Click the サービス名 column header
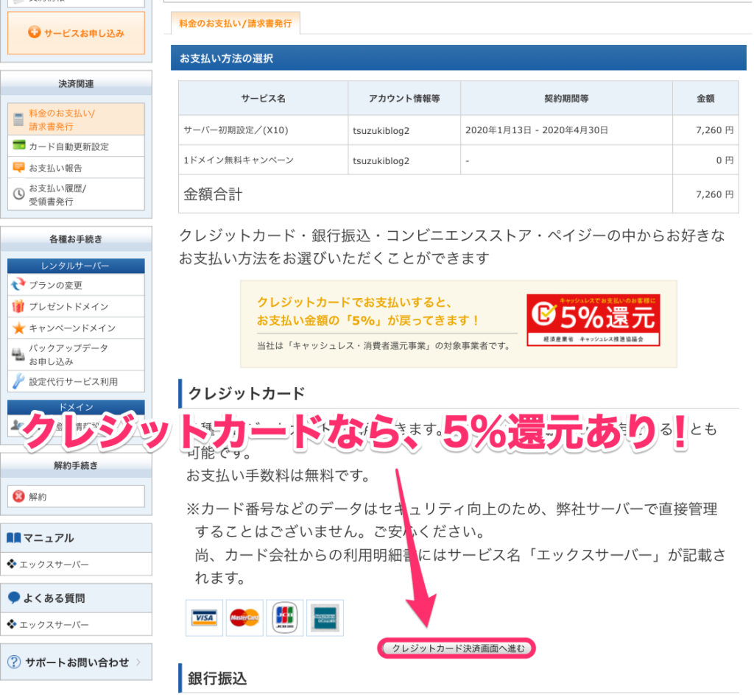This screenshot has height=700, width=754. pyautogui.click(x=263, y=98)
